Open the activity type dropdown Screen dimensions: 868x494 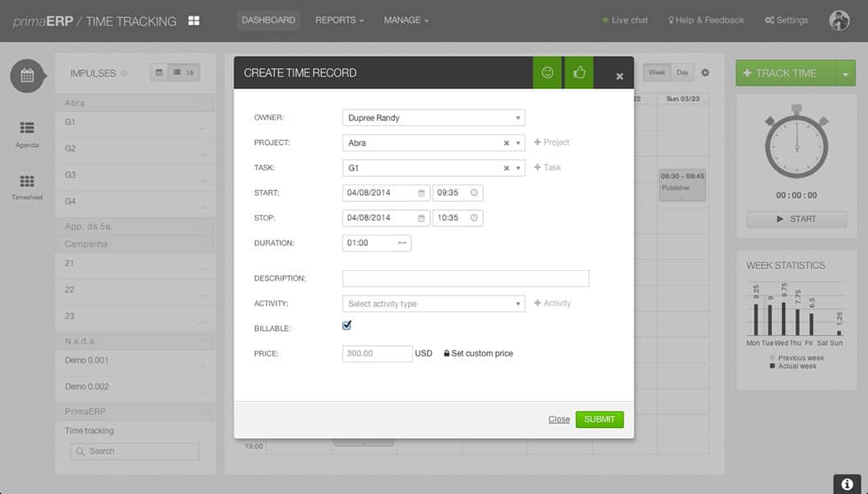[433, 304]
